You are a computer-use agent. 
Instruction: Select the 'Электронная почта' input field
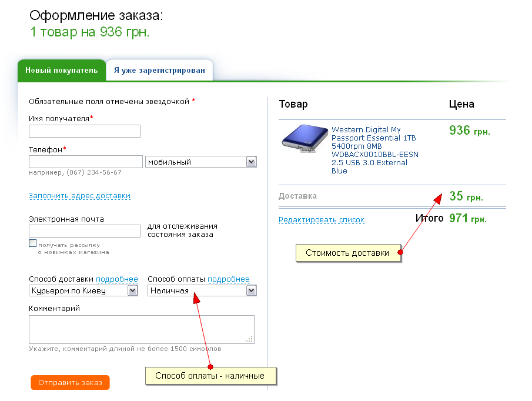pyautogui.click(x=84, y=231)
